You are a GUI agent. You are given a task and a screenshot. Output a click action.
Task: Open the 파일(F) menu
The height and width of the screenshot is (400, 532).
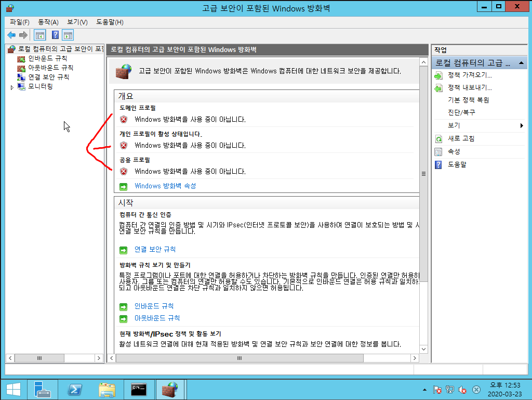click(19, 22)
